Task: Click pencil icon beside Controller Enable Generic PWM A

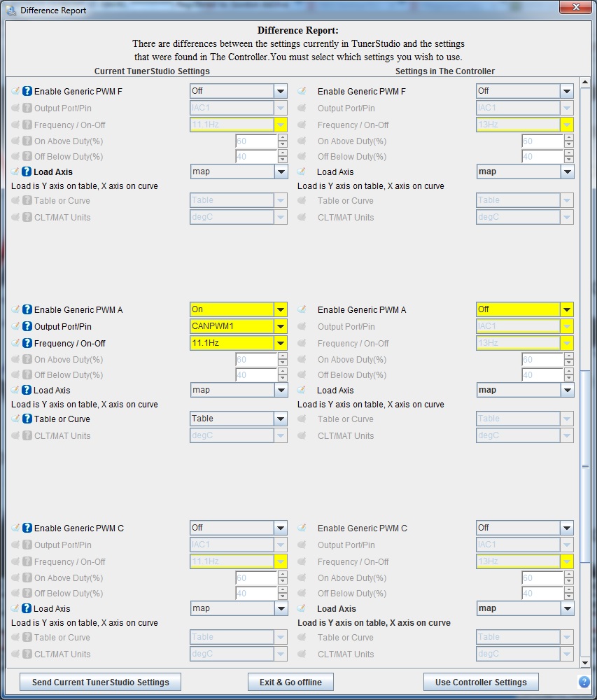Action: coord(302,309)
